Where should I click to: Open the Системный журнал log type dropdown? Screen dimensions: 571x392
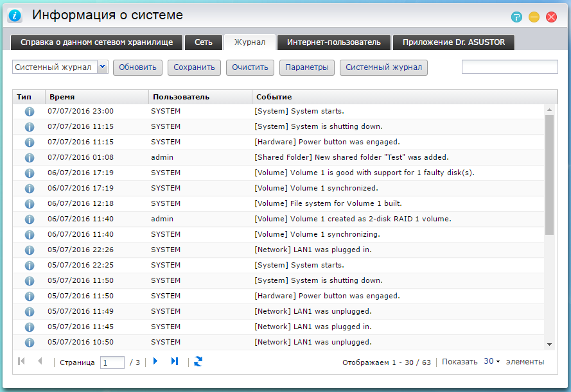[x=102, y=67]
